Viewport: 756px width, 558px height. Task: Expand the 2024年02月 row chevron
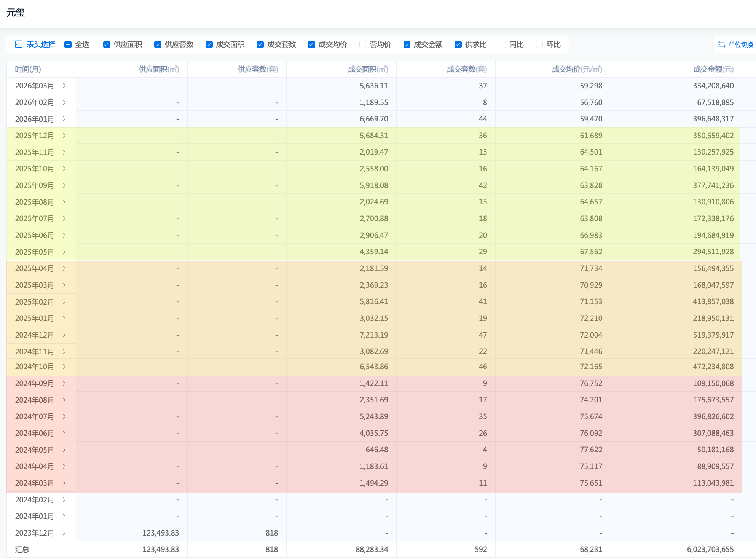pos(64,500)
